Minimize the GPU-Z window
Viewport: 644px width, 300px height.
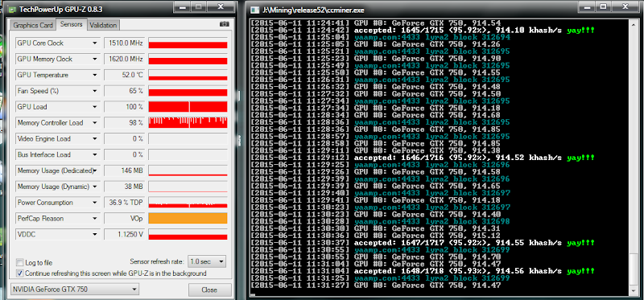[183, 6]
